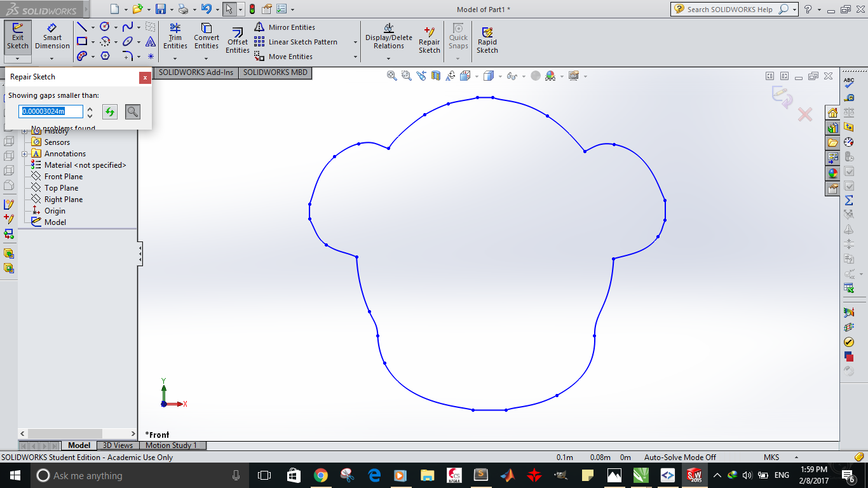
Task: Click the Search SOLIDWORKS Help field
Action: (731, 9)
